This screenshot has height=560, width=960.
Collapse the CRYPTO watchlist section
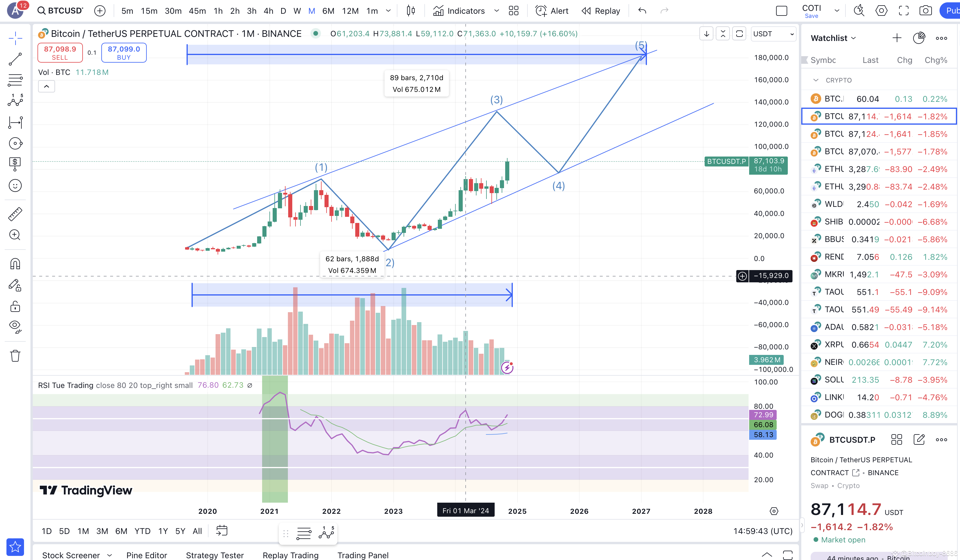tap(816, 80)
